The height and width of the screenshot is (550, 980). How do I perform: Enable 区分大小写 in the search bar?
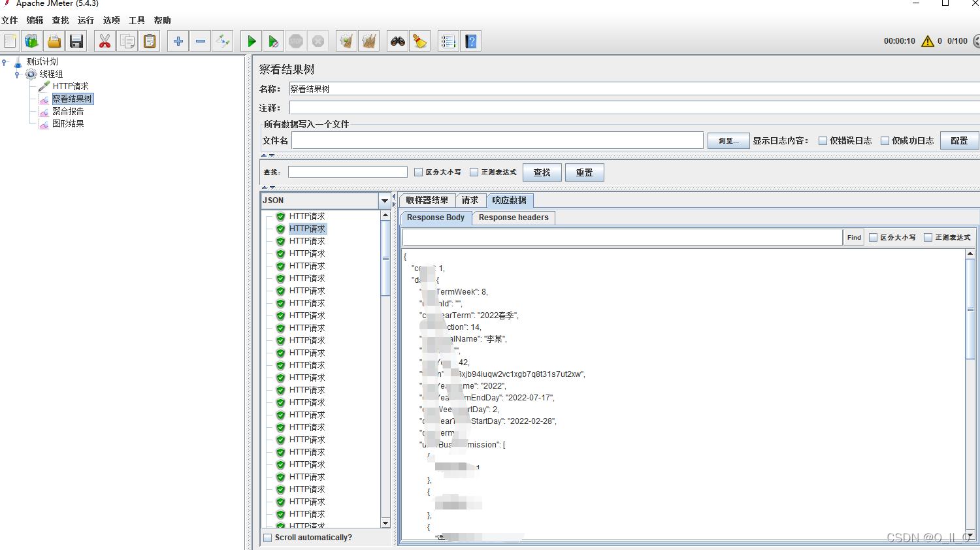click(x=419, y=172)
